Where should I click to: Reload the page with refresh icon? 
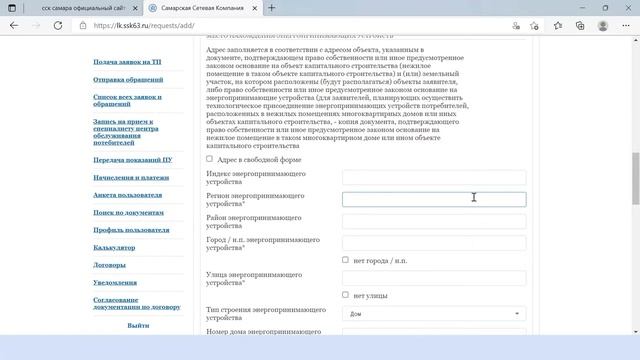(x=58, y=25)
